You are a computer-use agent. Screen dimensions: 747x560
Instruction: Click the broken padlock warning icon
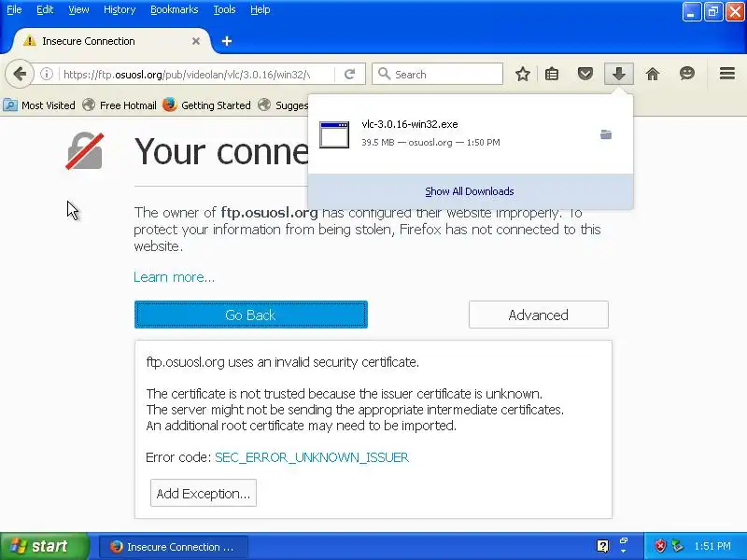click(85, 151)
